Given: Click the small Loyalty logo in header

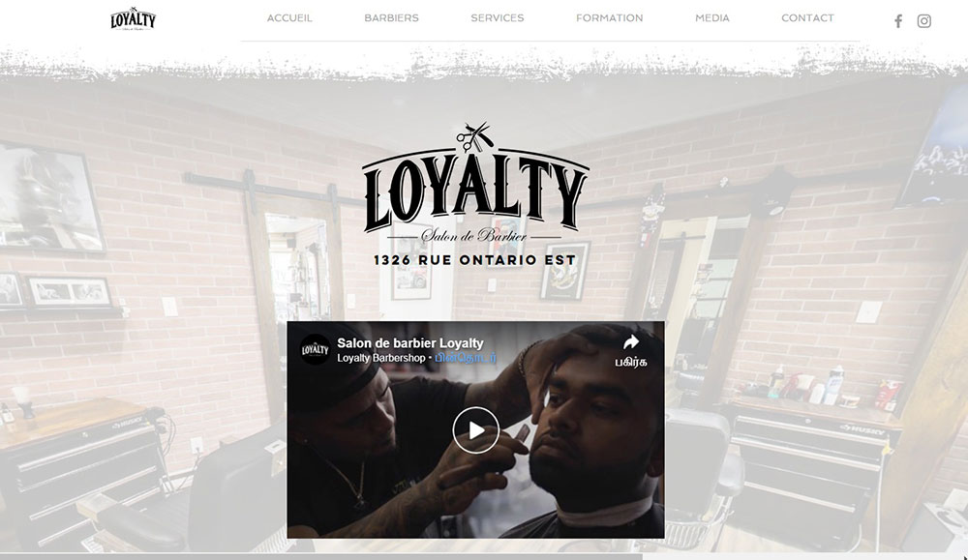Looking at the screenshot, I should coord(134,19).
